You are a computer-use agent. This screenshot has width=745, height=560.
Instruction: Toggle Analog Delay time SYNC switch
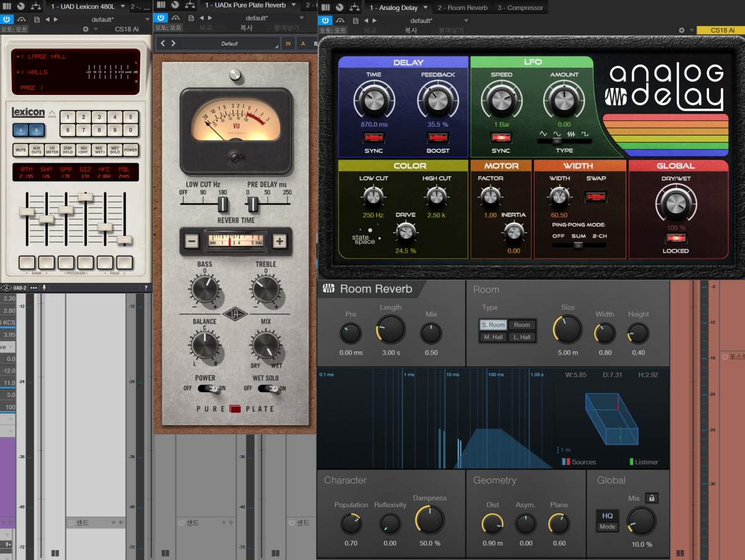[x=374, y=138]
